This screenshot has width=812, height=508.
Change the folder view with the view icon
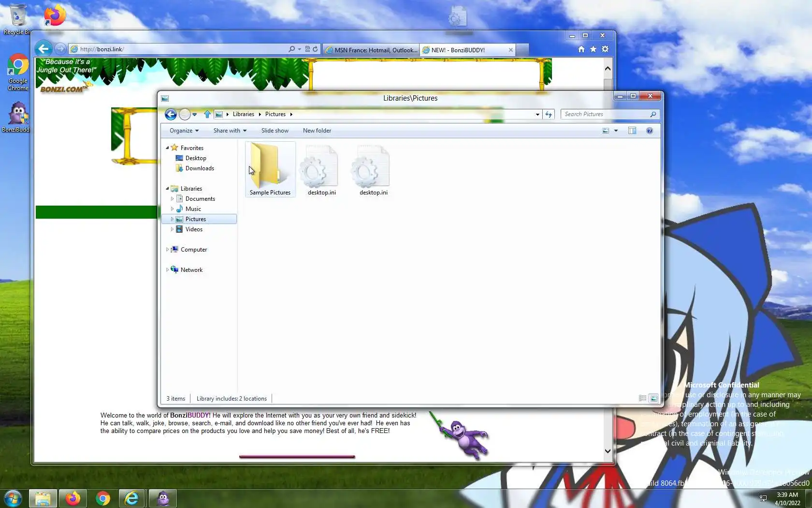(606, 131)
